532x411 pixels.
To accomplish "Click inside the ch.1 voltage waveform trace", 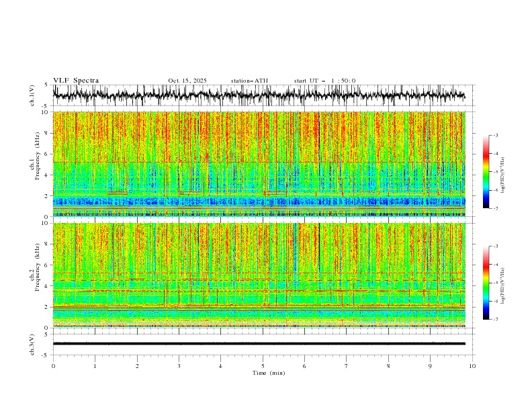I will point(259,95).
